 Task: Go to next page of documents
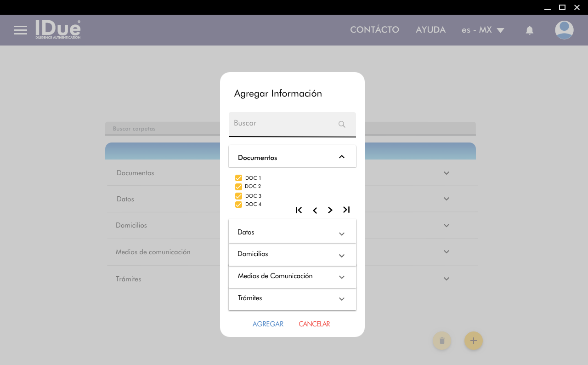pyautogui.click(x=330, y=210)
